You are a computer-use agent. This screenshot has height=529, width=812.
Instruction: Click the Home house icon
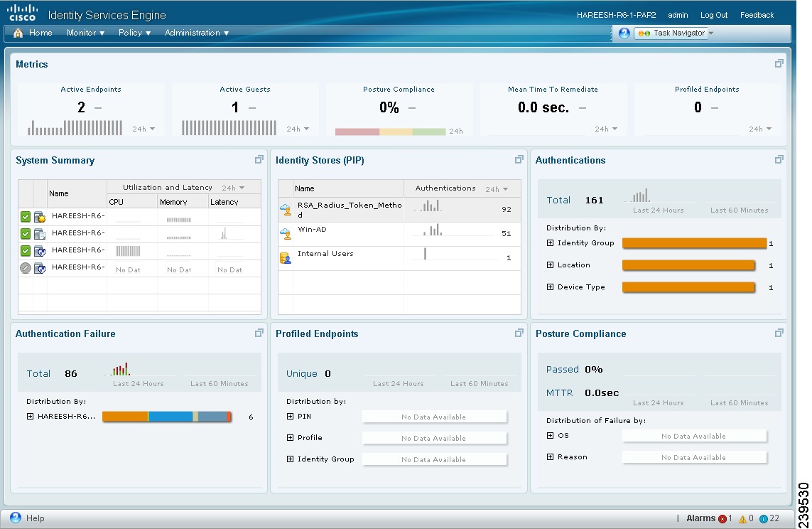pos(18,33)
